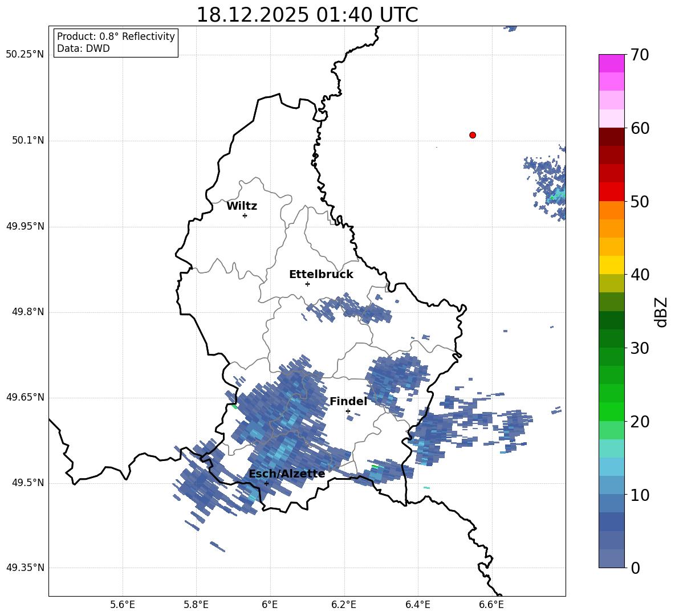
Task: Click the 50 value on colorbar
Action: click(x=639, y=201)
